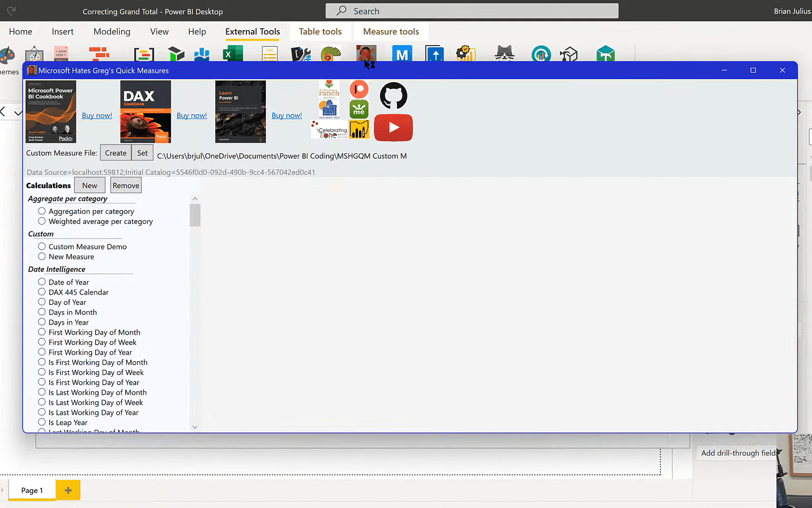Launch the blue up-arrow upload tool icon
The width and height of the screenshot is (812, 508).
pyautogui.click(x=435, y=54)
